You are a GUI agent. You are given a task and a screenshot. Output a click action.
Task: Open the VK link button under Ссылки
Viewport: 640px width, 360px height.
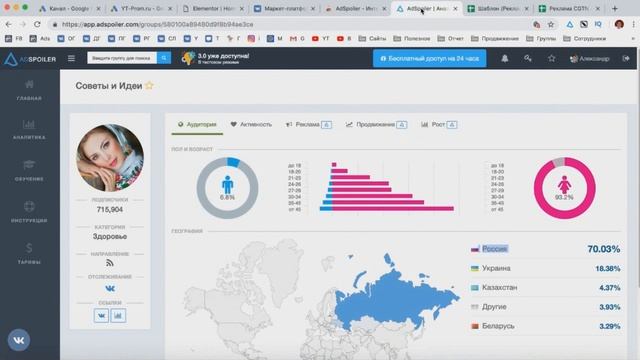101,316
